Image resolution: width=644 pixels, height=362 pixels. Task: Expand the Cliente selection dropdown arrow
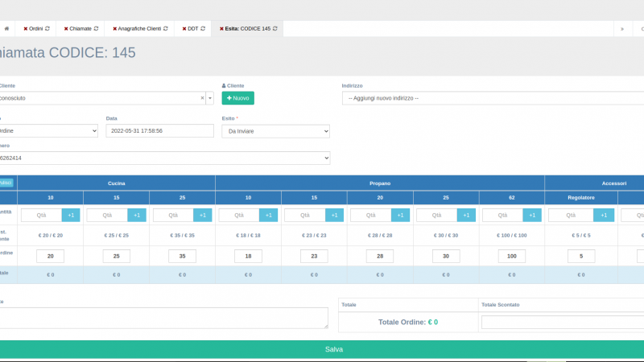209,98
